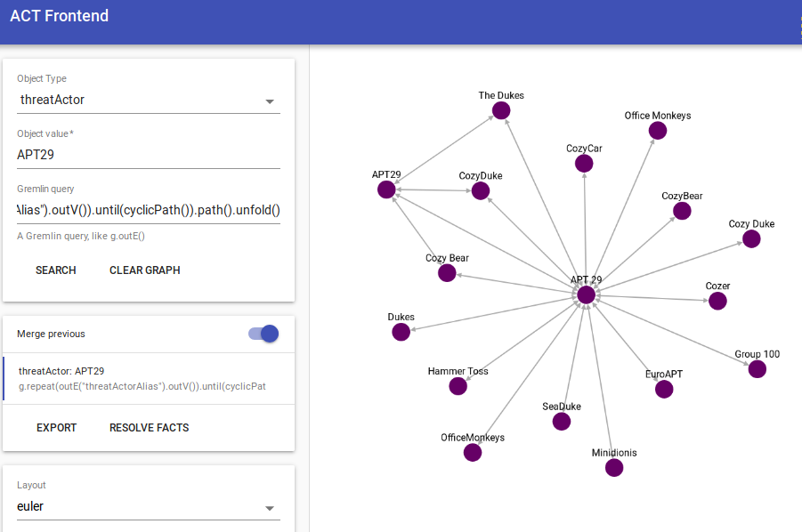
Task: Select the Group 100 graph node
Action: click(x=757, y=369)
